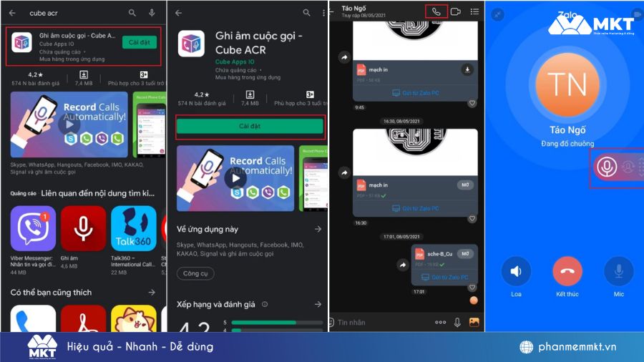The image size is (644, 362).
Task: Expand 'Xếp hạng và đánh giá' arrow
Action: [x=318, y=304]
